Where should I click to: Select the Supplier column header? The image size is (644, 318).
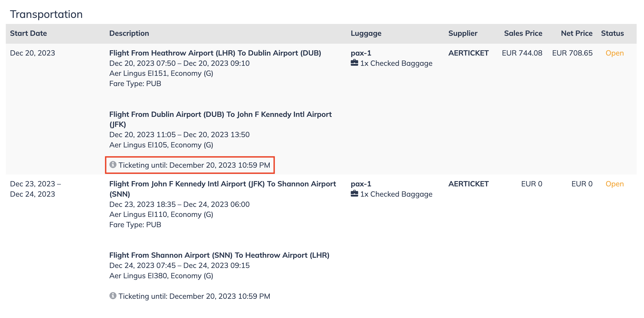(463, 33)
